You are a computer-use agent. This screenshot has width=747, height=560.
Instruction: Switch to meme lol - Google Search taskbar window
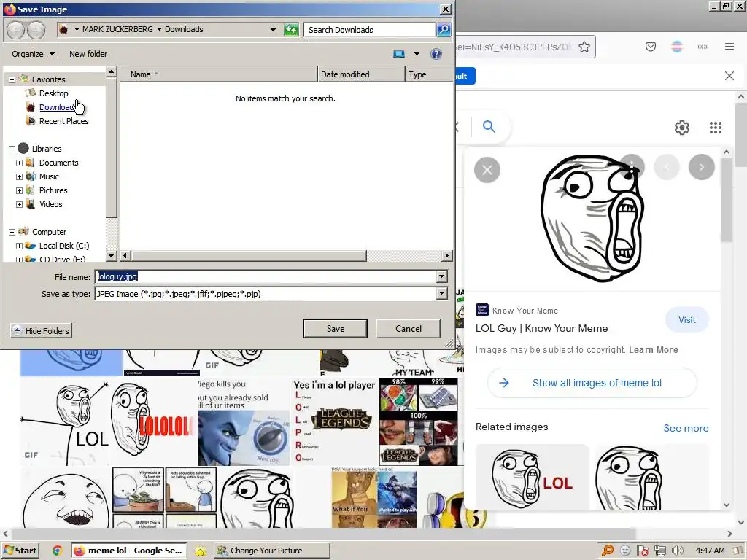128,551
